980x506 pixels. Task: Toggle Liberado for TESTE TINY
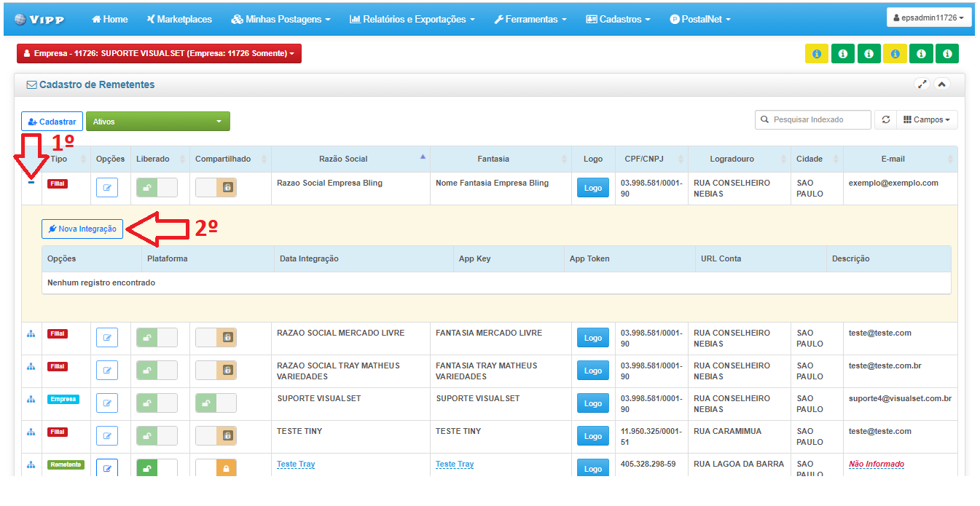tap(157, 436)
